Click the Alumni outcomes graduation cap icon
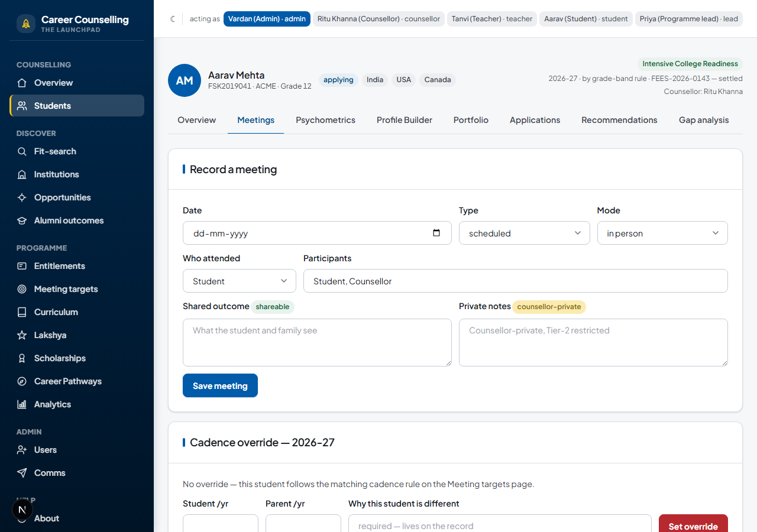 [x=22, y=220]
